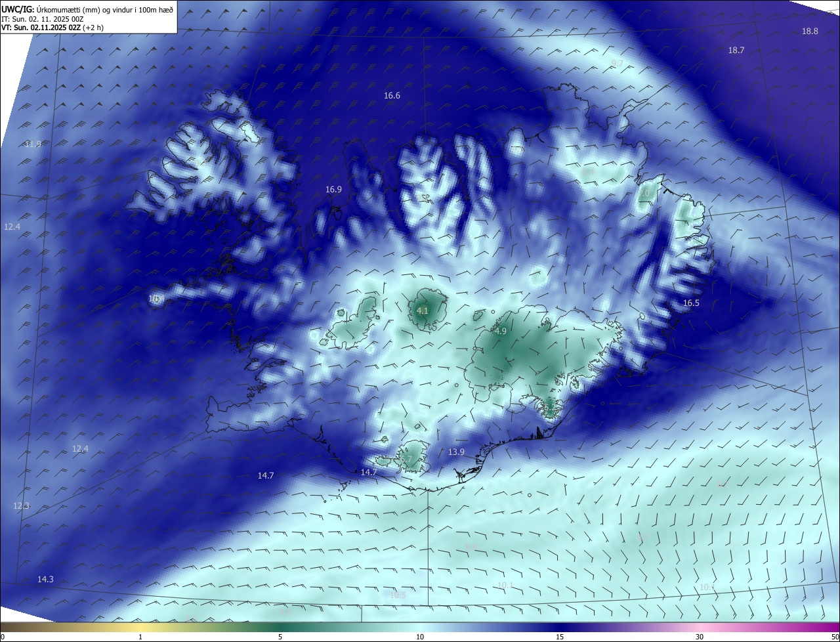
Task: Select the 4.1 value on the glacier
Action: click(422, 310)
